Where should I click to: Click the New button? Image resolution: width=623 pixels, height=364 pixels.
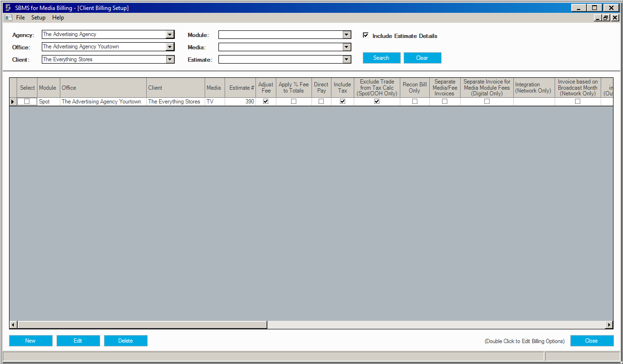click(30, 341)
